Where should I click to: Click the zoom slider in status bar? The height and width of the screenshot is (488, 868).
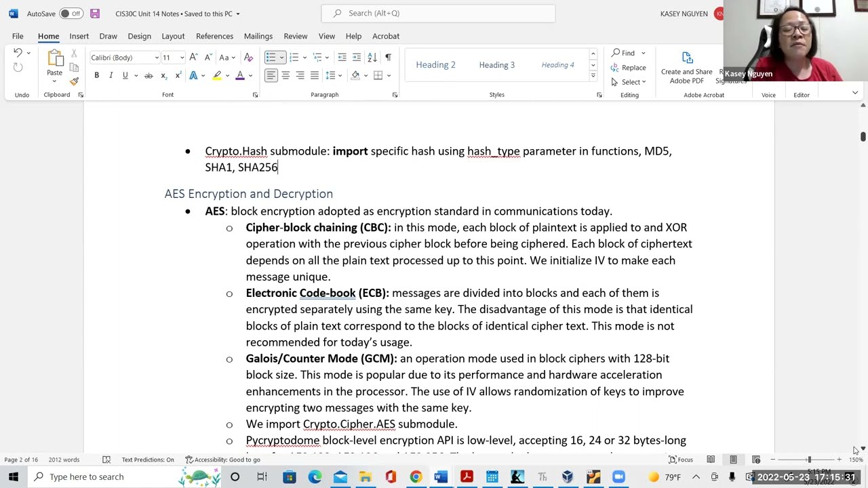tap(808, 460)
